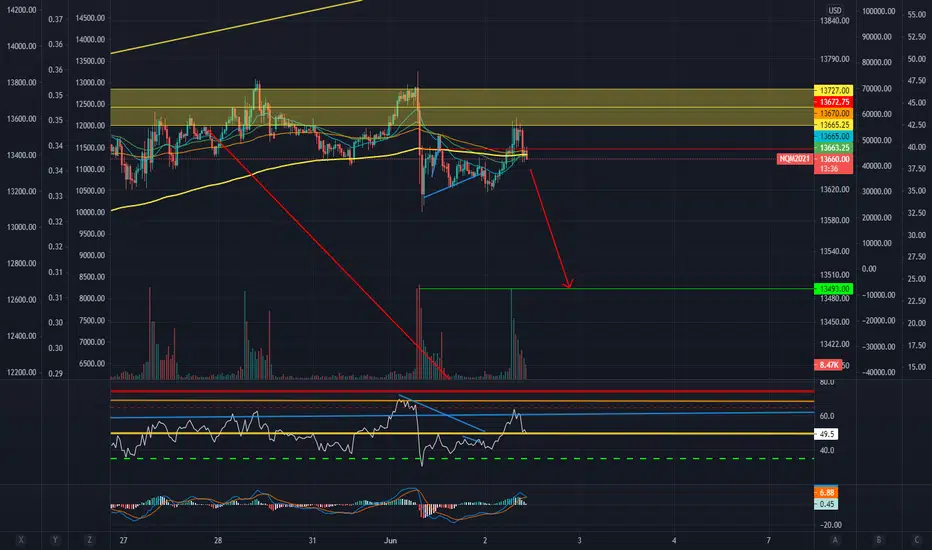Click the 13663.25 green price label

pos(833,147)
